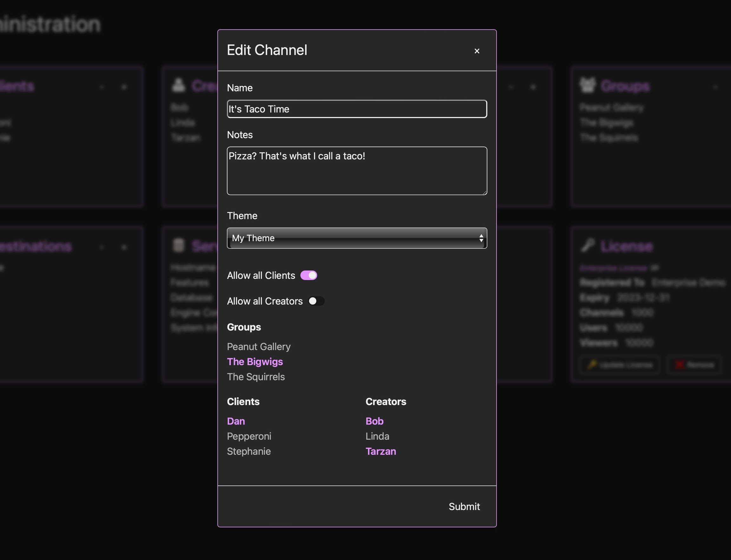Image resolution: width=731 pixels, height=560 pixels.
Task: Click the Name input field
Action: (357, 109)
